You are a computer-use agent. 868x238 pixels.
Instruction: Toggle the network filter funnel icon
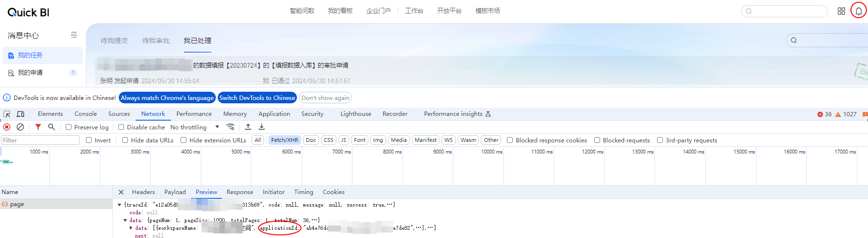(x=38, y=127)
